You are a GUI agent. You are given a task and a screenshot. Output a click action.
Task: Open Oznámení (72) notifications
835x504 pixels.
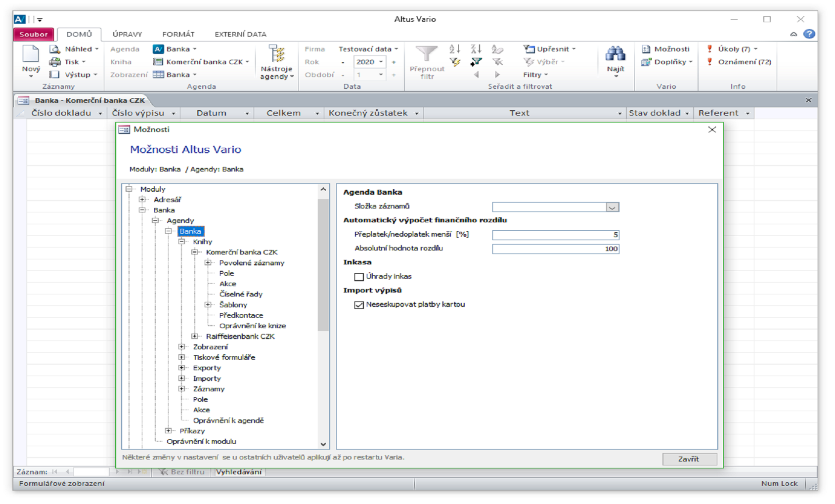739,62
